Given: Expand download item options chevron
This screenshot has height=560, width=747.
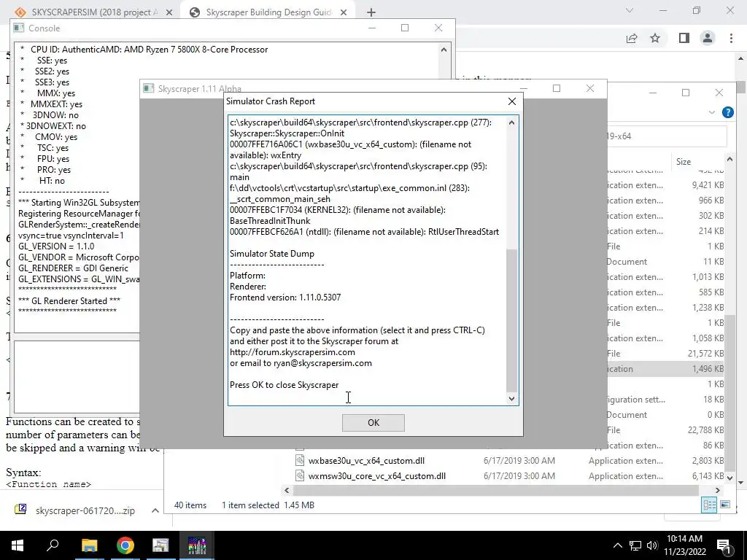Looking at the screenshot, I should tap(155, 510).
